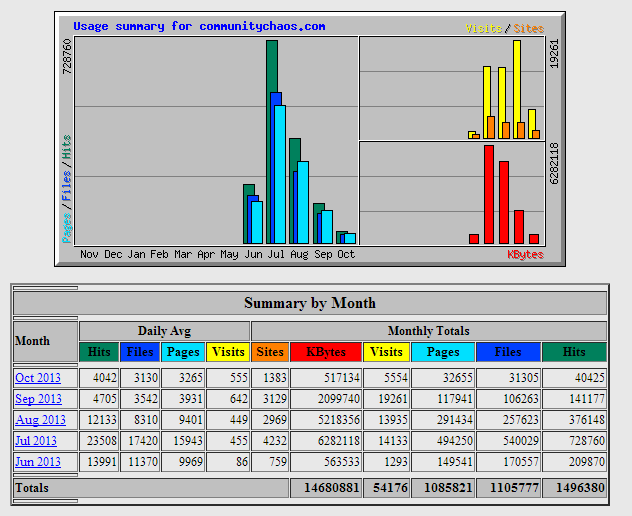Click June daily avg pages 9969
Image resolution: width=632 pixels, height=516 pixels.
183,462
